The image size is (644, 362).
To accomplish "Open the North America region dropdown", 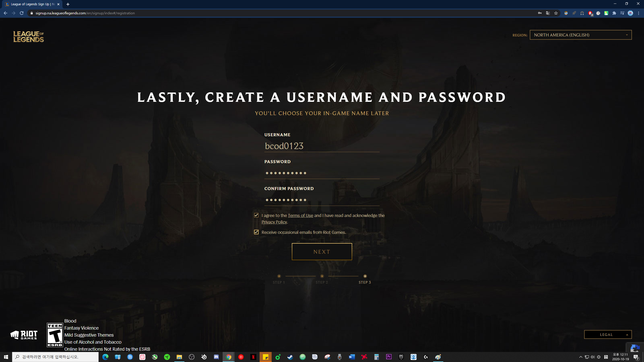I will point(580,35).
